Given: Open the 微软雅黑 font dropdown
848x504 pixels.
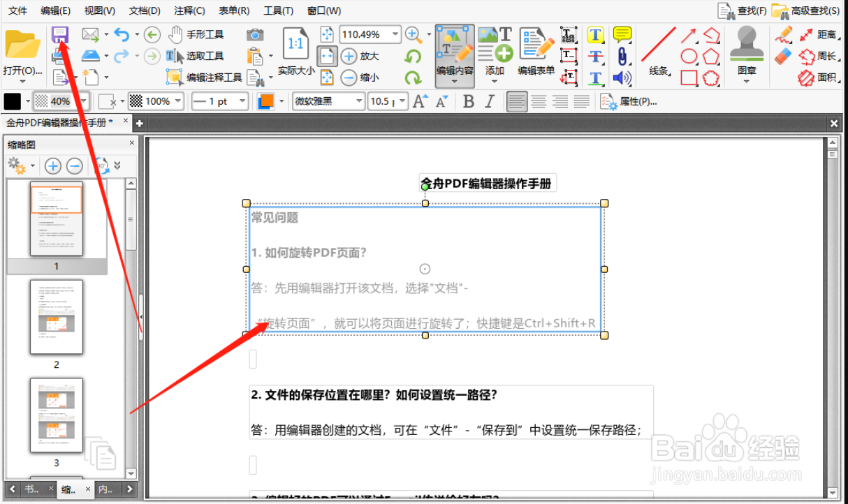Looking at the screenshot, I should [x=359, y=101].
